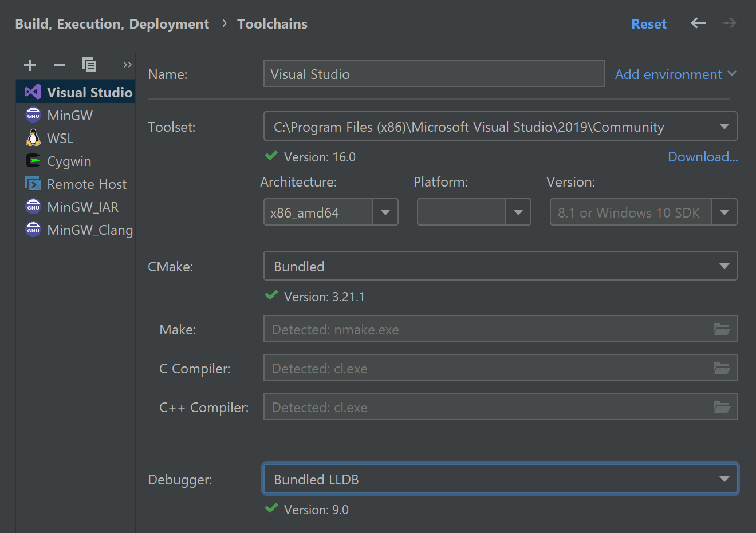
Task: Browse for the C++ Compiler executable
Action: point(722,406)
